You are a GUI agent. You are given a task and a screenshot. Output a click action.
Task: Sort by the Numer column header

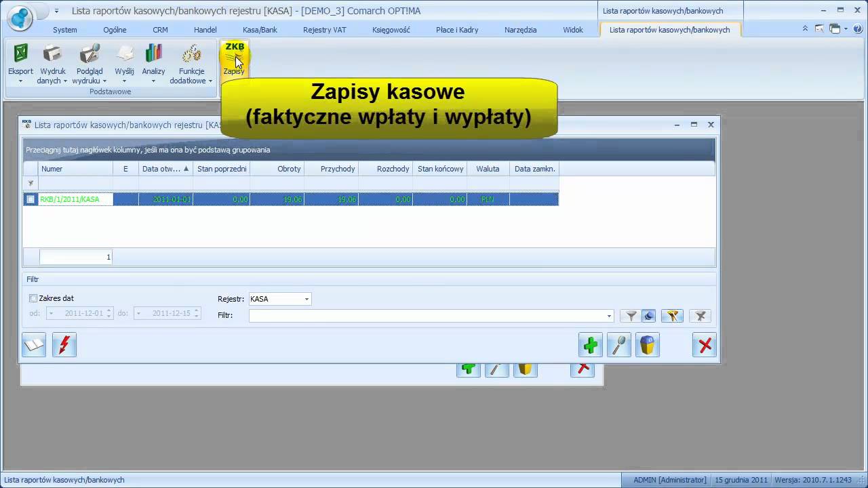click(x=75, y=169)
